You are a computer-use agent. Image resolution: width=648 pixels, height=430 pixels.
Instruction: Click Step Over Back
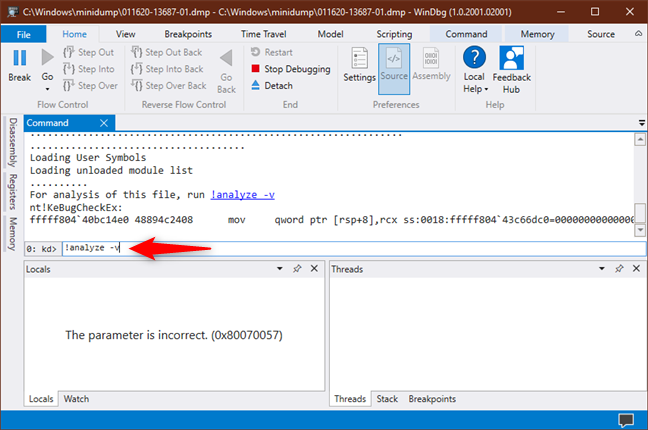[169, 86]
